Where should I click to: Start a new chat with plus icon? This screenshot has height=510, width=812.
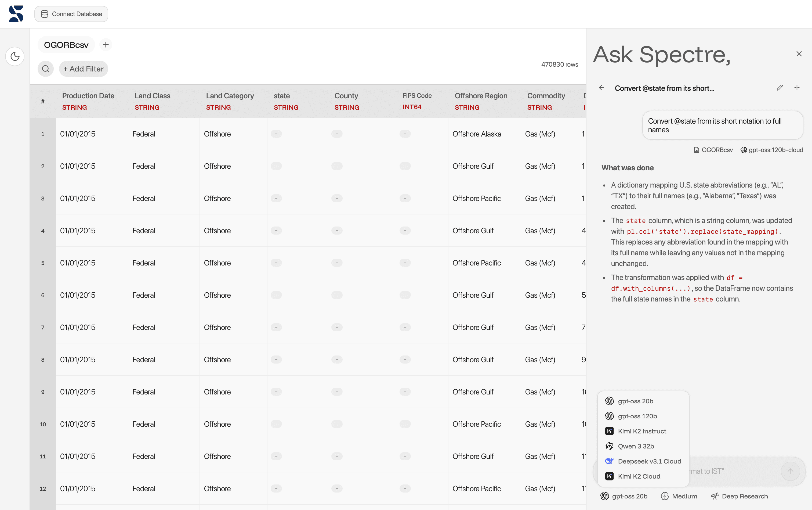(797, 88)
